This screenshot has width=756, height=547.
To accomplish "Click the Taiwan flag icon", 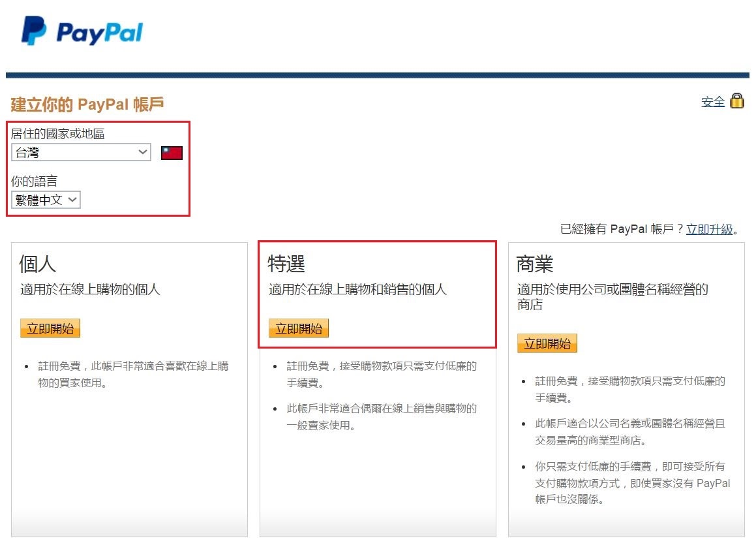I will point(171,151).
